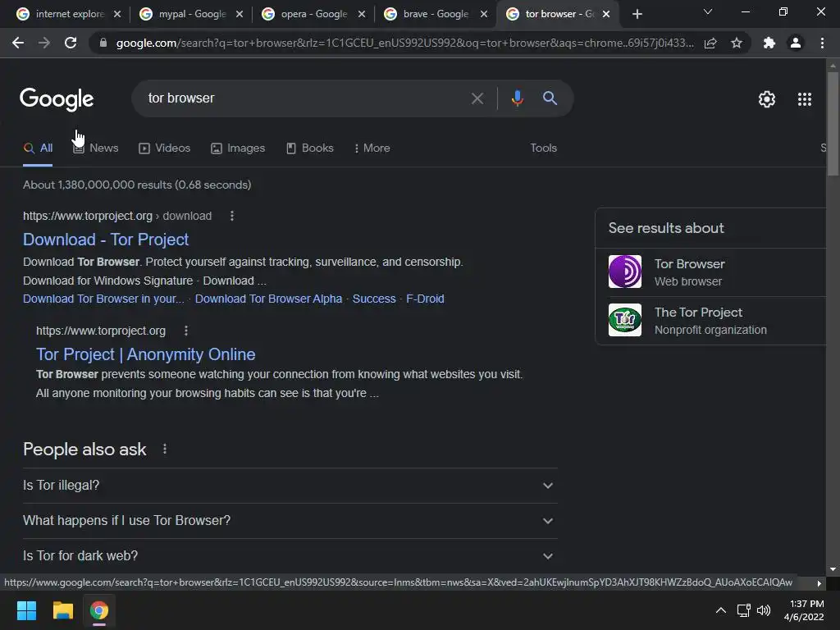The width and height of the screenshot is (840, 630).
Task: Open File Explorer from the taskbar
Action: click(62, 610)
